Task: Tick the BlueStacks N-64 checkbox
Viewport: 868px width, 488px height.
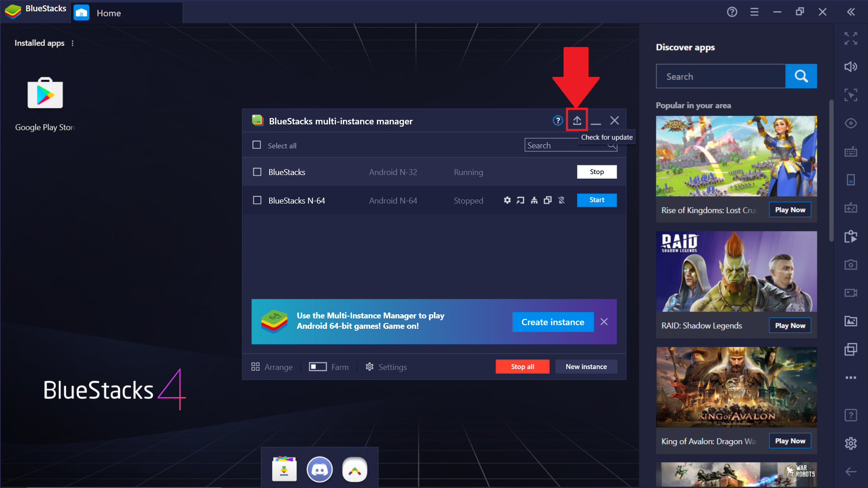Action: click(257, 200)
